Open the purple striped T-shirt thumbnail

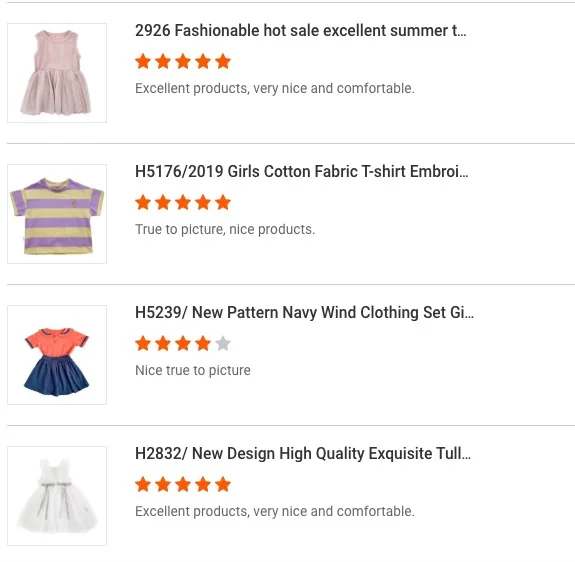pyautogui.click(x=57, y=214)
